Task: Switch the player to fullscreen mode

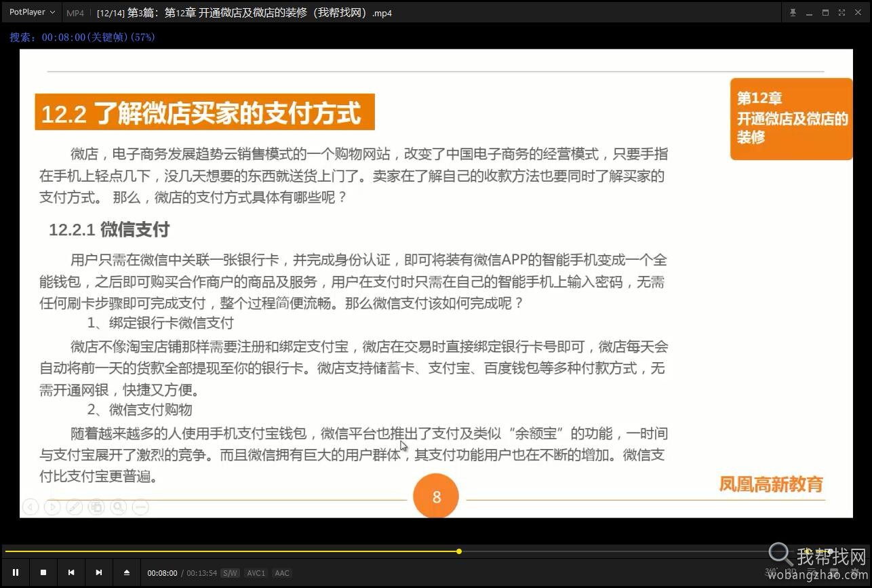Action: [841, 13]
